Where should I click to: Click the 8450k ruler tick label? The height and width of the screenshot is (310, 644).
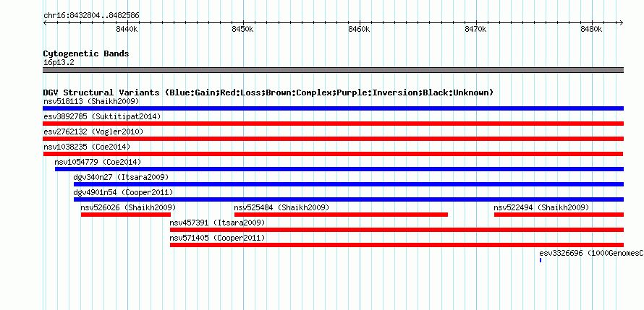[243, 29]
